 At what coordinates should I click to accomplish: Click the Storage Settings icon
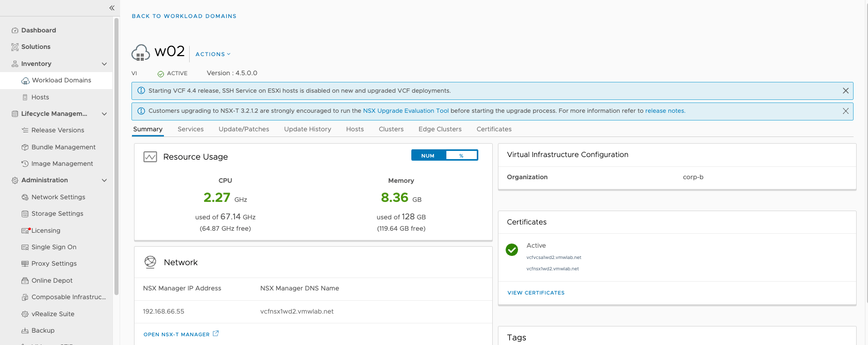[25, 214]
